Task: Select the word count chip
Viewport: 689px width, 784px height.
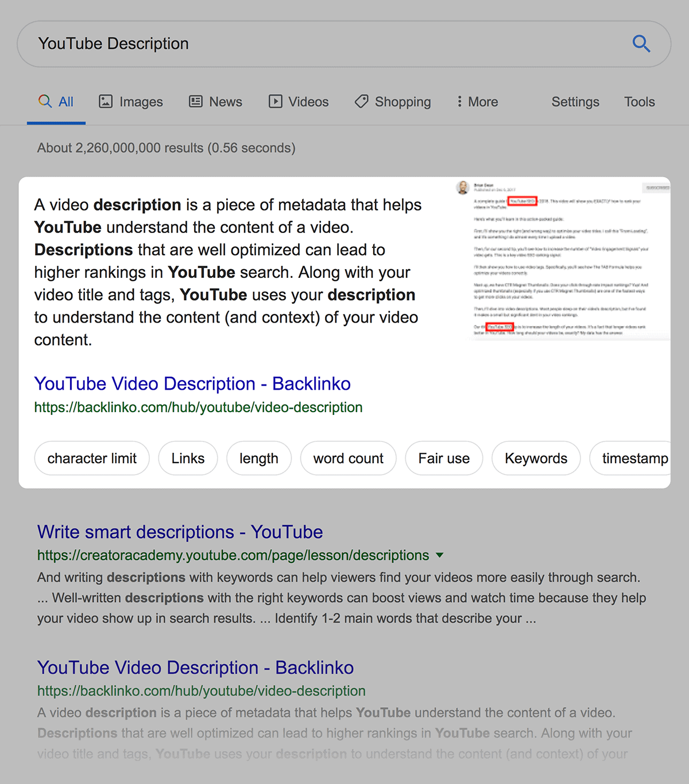Action: pos(349,459)
